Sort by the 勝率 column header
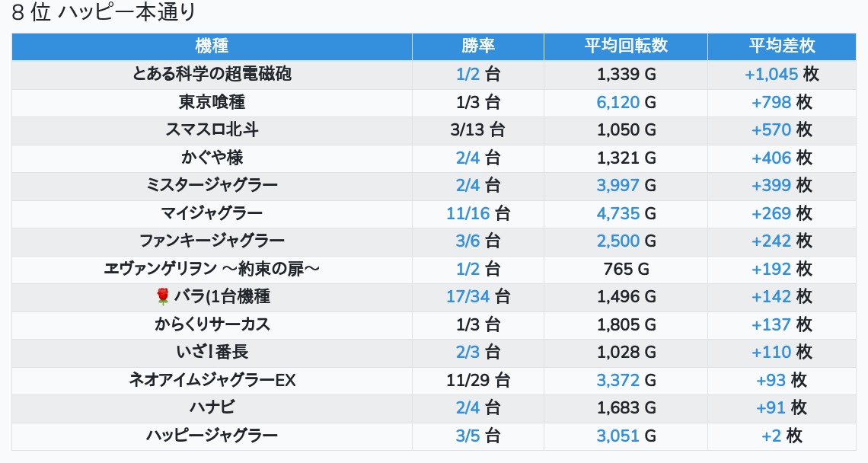 pos(478,46)
